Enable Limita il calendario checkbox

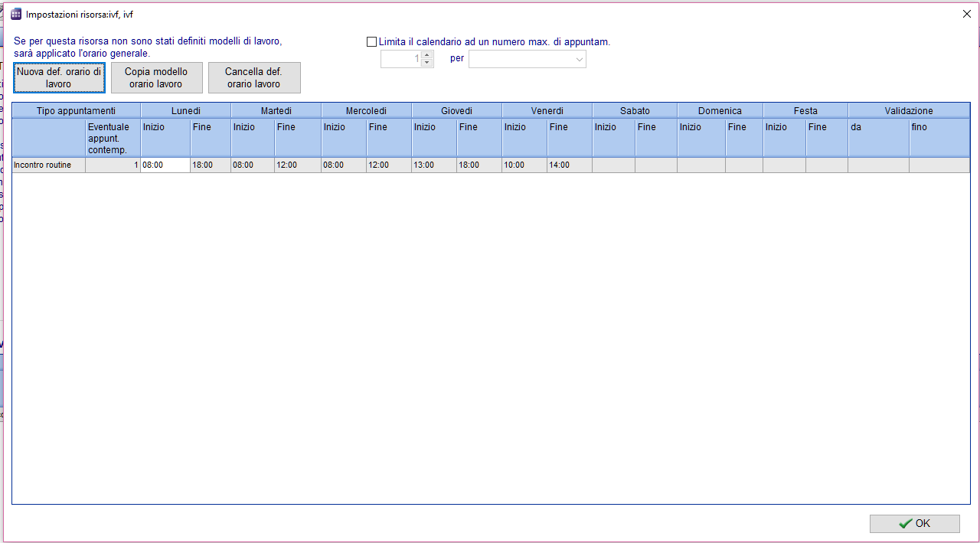[372, 42]
